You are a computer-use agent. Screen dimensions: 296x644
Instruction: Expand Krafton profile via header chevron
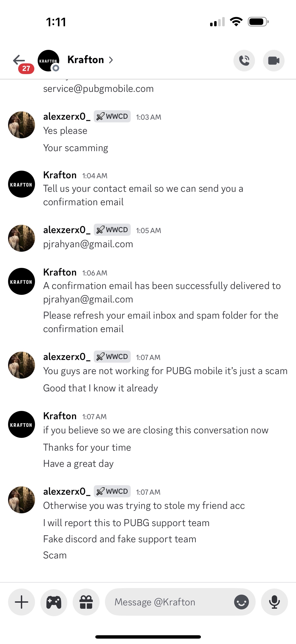coord(111,60)
